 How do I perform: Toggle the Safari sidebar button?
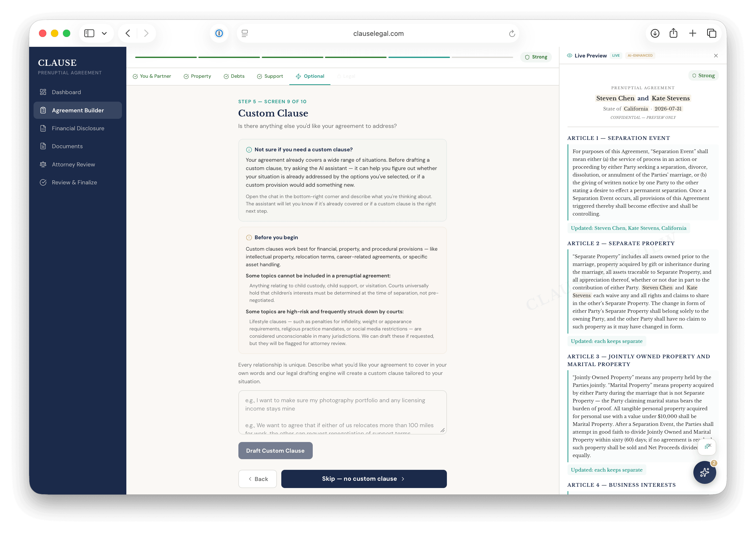click(89, 33)
